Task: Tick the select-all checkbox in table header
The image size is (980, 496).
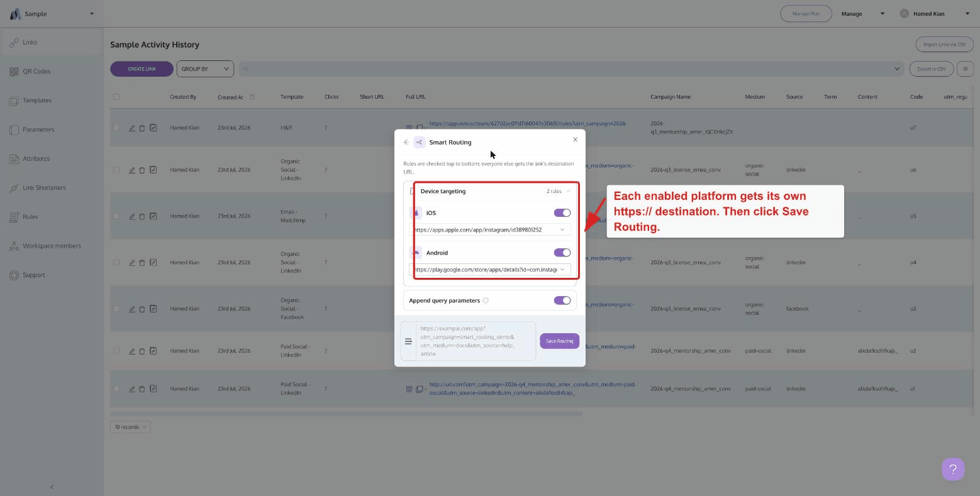Action: (x=116, y=97)
